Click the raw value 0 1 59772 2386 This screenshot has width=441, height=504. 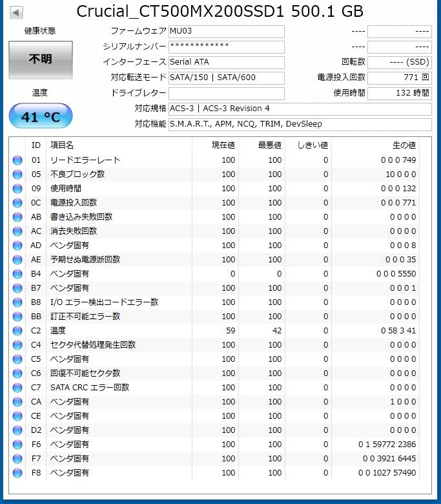tap(387, 445)
